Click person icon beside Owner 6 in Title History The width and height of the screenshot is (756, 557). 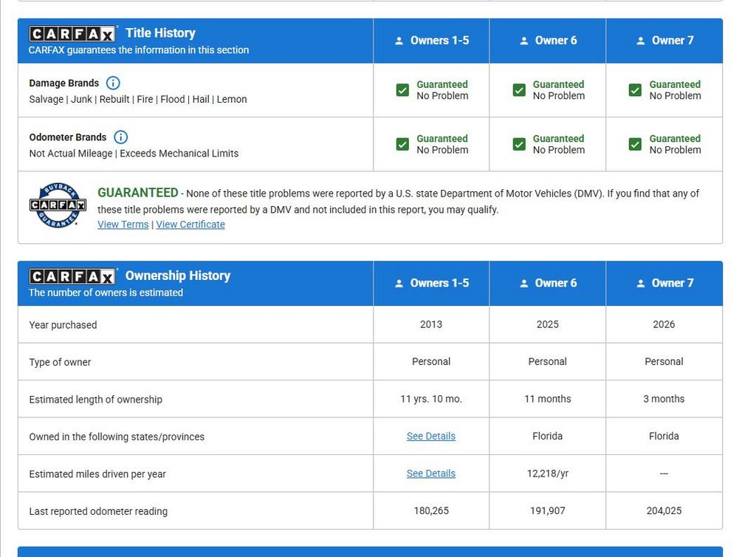524,41
